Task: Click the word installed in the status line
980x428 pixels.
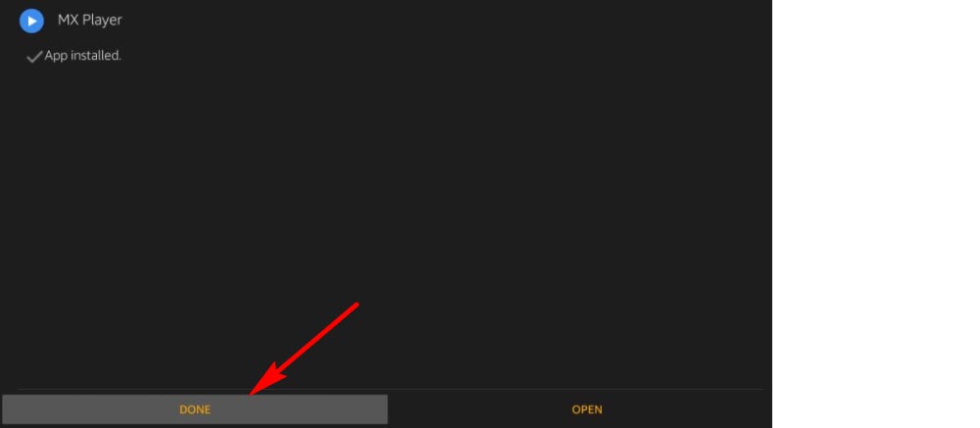Action: [x=94, y=56]
